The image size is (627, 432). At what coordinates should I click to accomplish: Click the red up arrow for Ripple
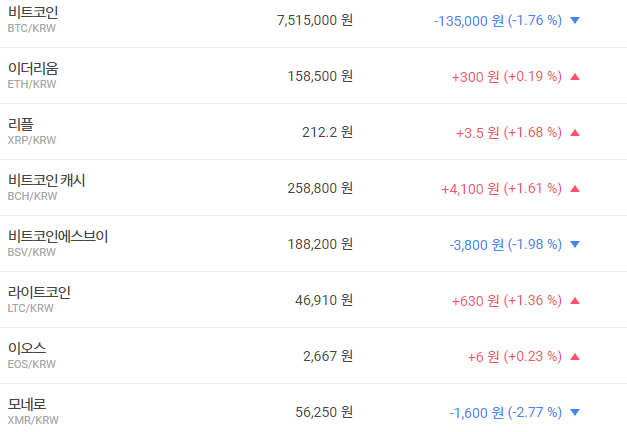click(574, 132)
